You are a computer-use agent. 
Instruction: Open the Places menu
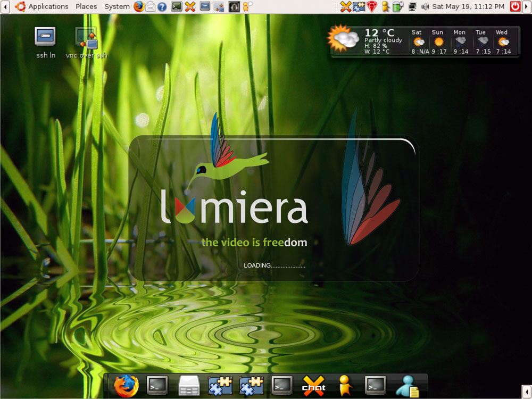pyautogui.click(x=86, y=6)
